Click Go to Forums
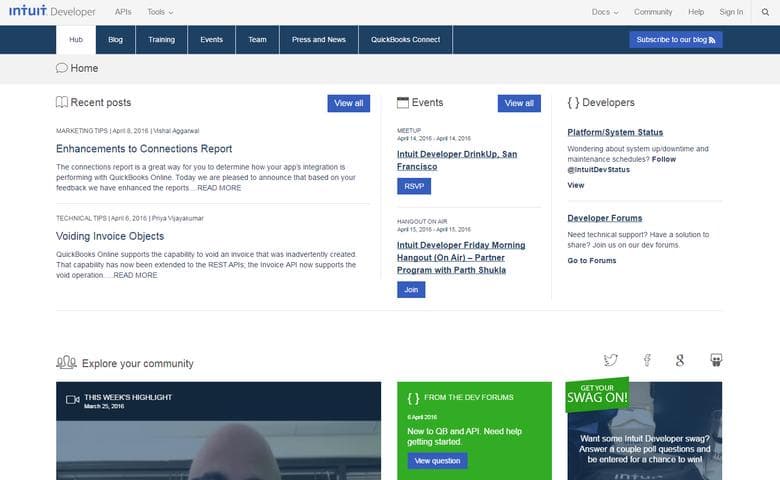780x480 pixels. tap(591, 261)
